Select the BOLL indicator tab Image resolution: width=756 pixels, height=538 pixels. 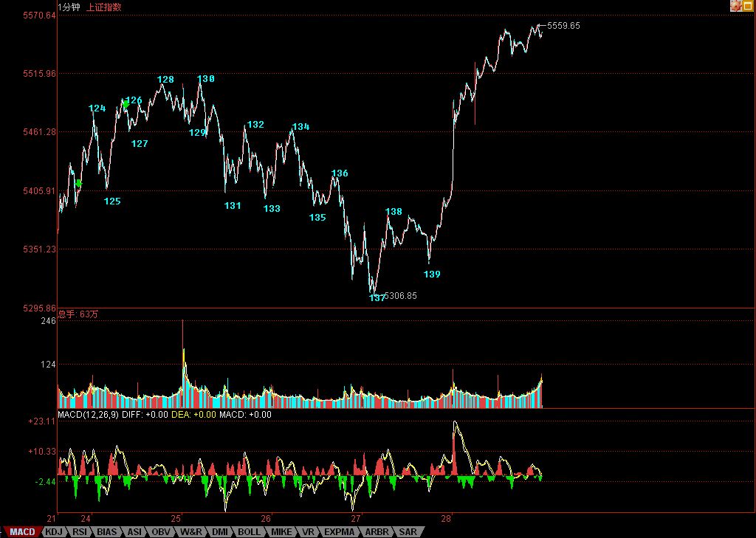[249, 531]
